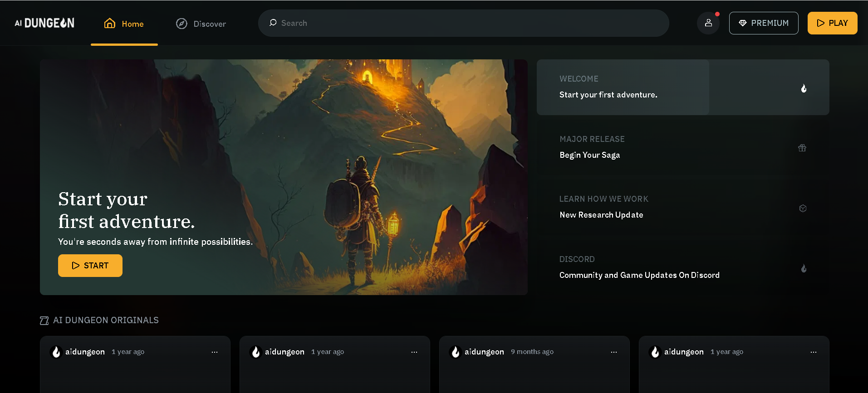
Task: Click the PREMIUM button
Action: (x=764, y=23)
